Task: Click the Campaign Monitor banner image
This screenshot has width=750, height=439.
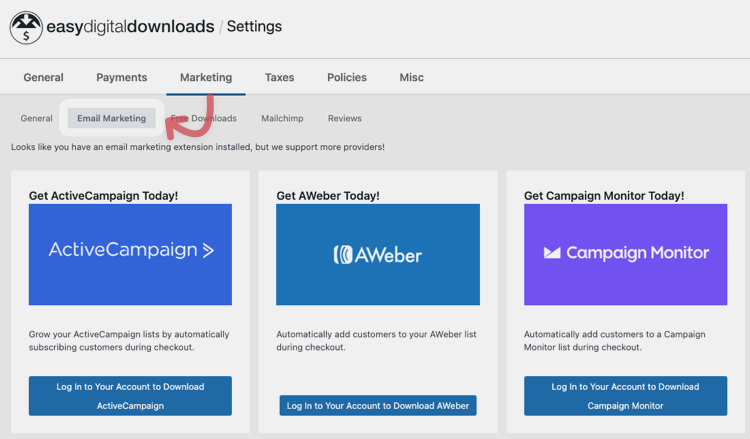Action: coord(626,254)
